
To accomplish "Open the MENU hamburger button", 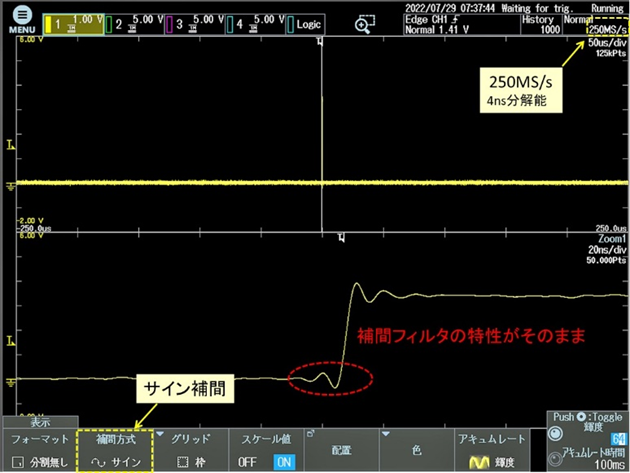I will tap(22, 16).
